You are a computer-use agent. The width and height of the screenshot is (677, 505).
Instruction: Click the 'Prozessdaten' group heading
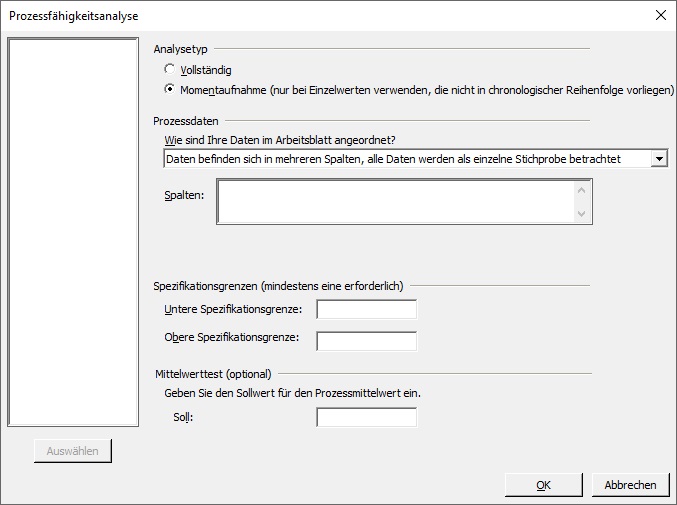pyautogui.click(x=186, y=121)
